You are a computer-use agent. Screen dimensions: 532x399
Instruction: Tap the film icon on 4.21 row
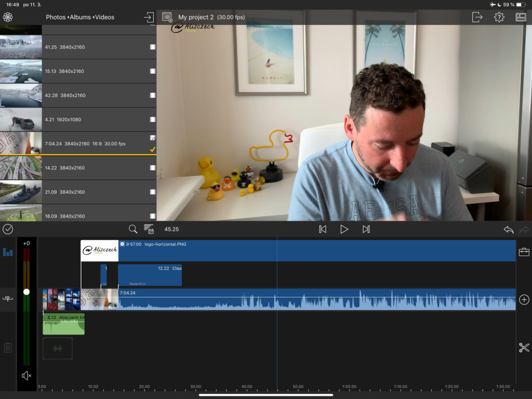point(153,119)
